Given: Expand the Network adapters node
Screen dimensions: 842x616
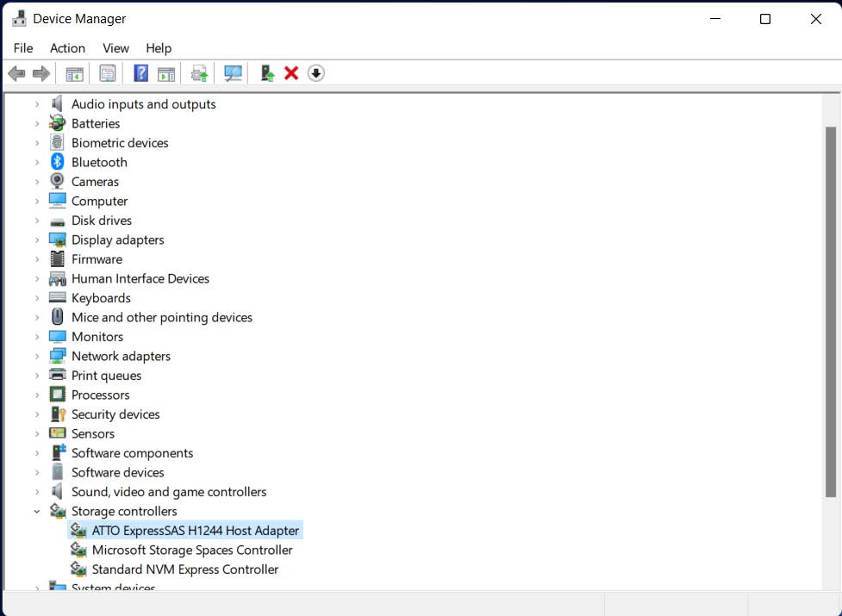Looking at the screenshot, I should click(37, 357).
